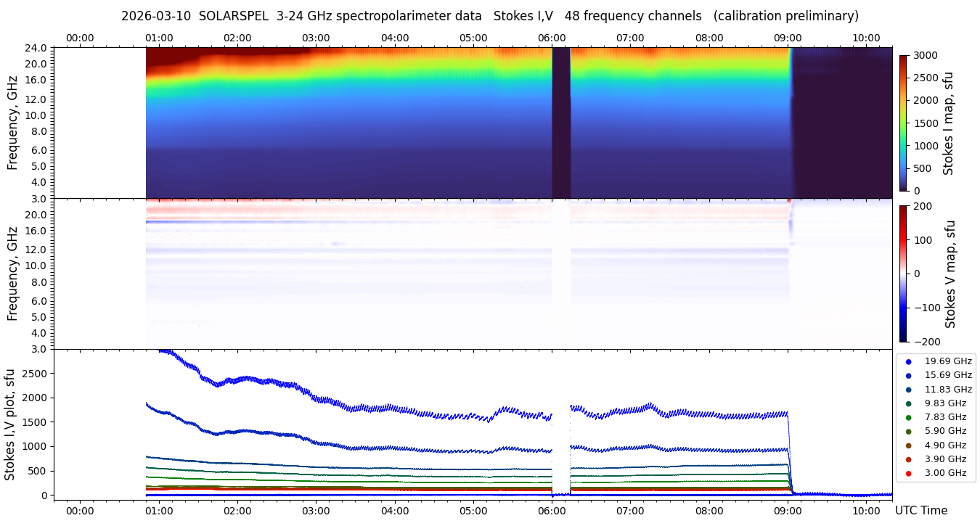Screen dimensions: 980x526
Task: Click the 3000 tick on Stokes I colorbar
Action: coord(925,55)
